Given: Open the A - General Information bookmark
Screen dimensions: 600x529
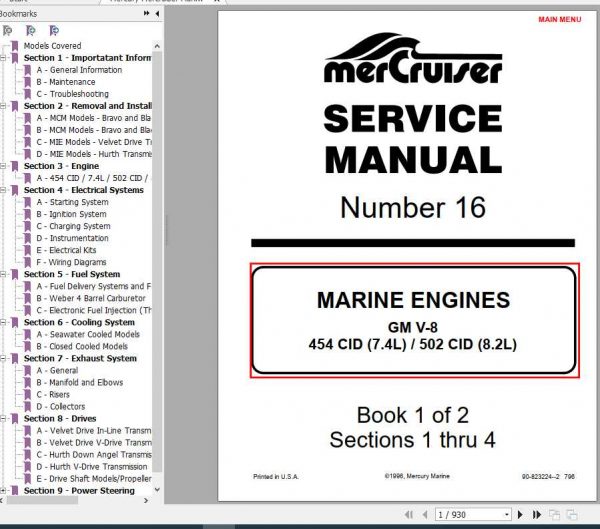Looking at the screenshot, I should click(x=79, y=70).
